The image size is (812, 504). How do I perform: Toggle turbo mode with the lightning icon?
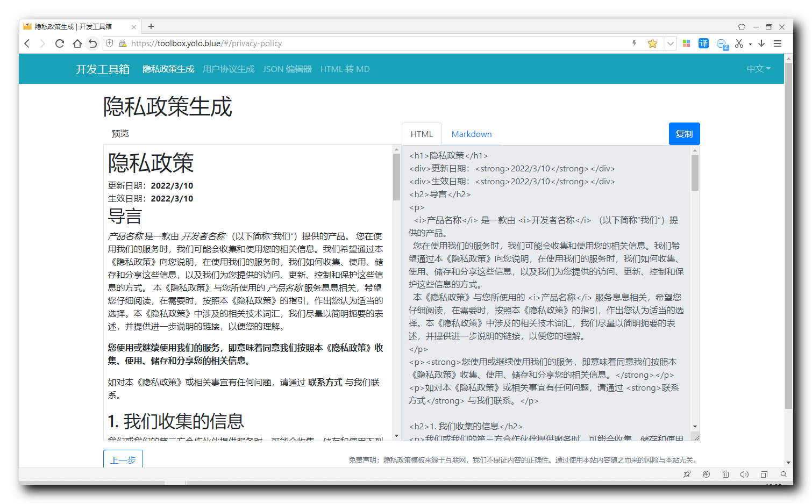(x=634, y=44)
